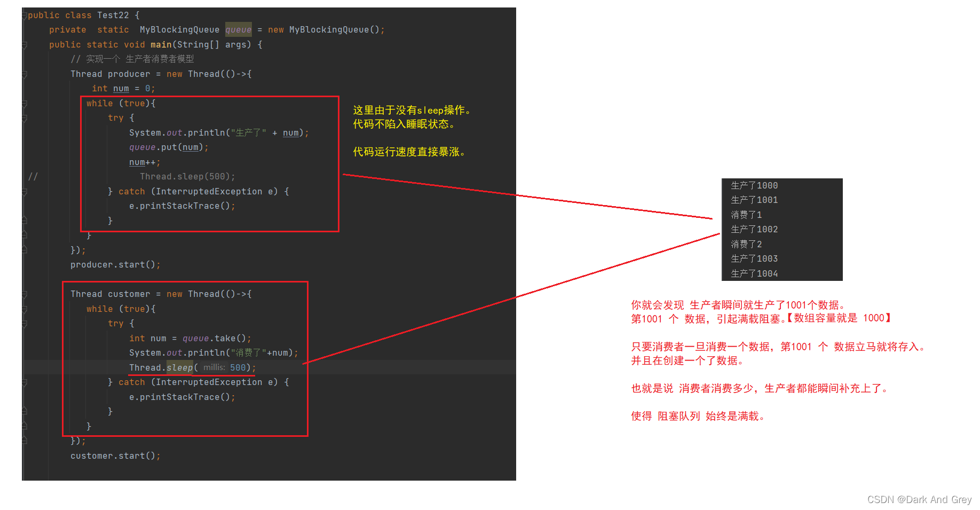This screenshot has width=980, height=510.
Task: Click the 'producer' variable in Thread declaration
Action: [x=129, y=74]
